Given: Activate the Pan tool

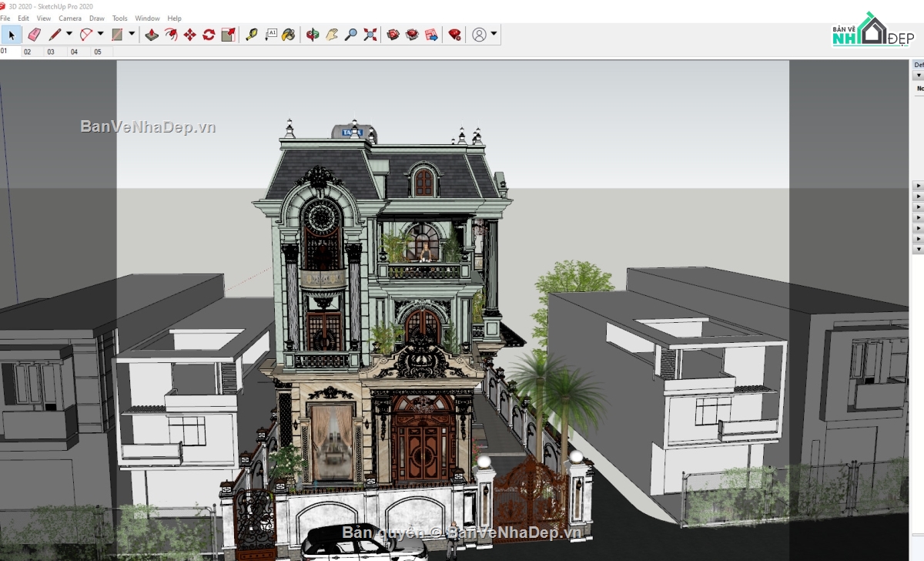Looking at the screenshot, I should [333, 35].
